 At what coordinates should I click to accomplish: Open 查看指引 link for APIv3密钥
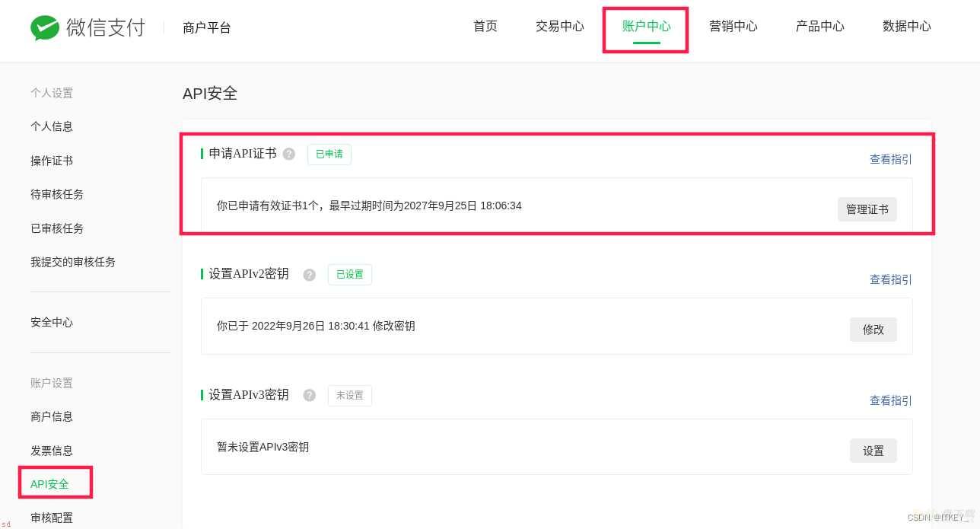point(891,400)
